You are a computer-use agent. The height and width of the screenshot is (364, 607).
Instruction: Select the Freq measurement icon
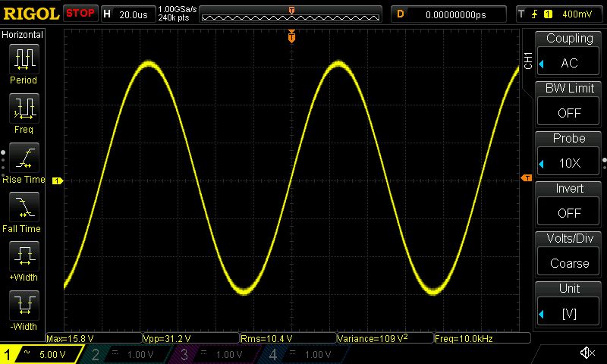pos(24,107)
